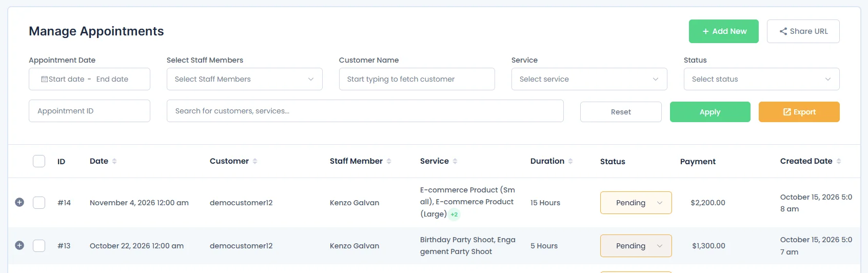
Task: Sort by Duration column arrows
Action: (x=570, y=161)
